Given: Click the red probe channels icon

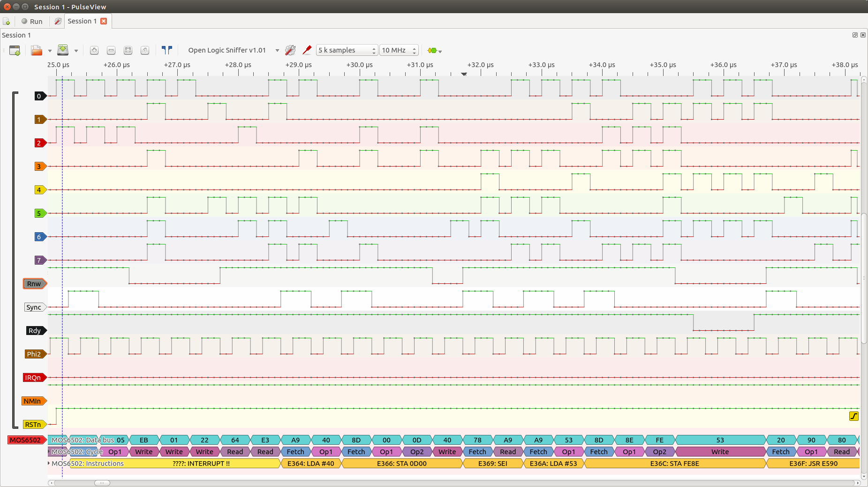Looking at the screenshot, I should [x=307, y=50].
